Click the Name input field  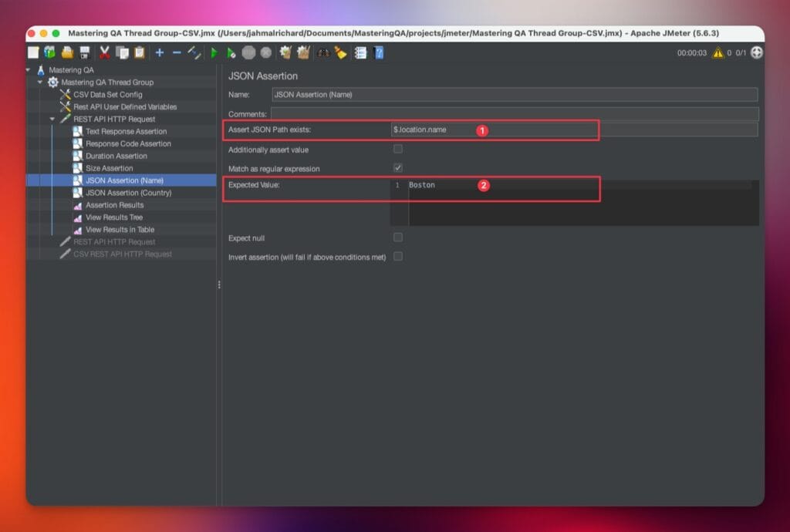(515, 95)
